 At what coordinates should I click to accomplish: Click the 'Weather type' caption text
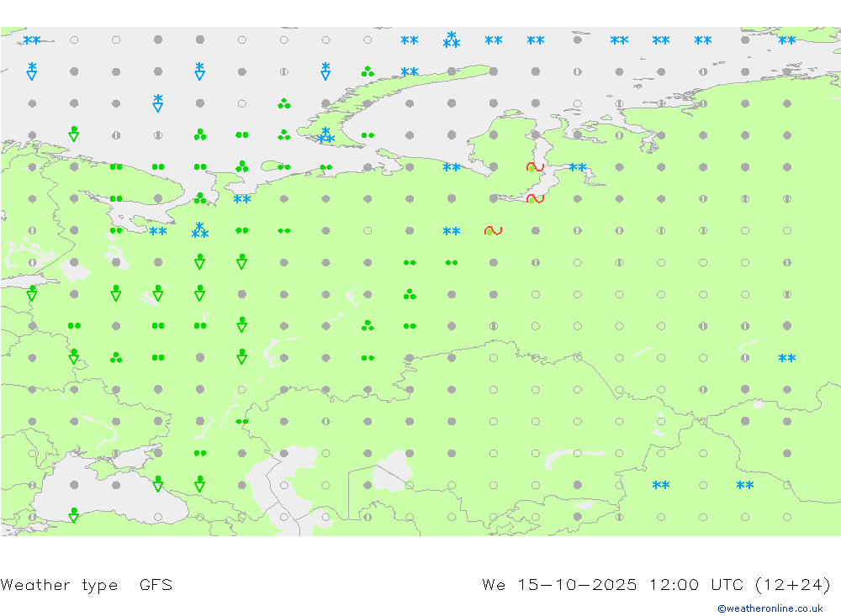[59, 584]
